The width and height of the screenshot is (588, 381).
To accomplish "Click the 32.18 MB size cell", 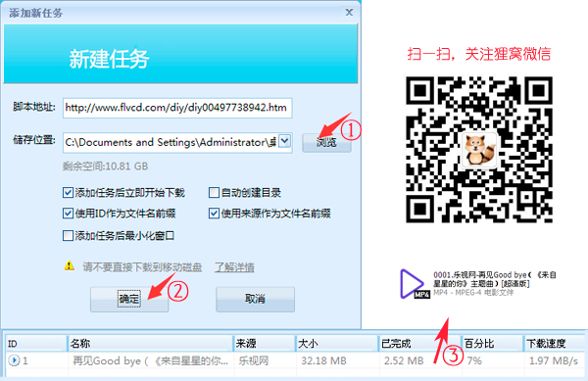I will (323, 360).
